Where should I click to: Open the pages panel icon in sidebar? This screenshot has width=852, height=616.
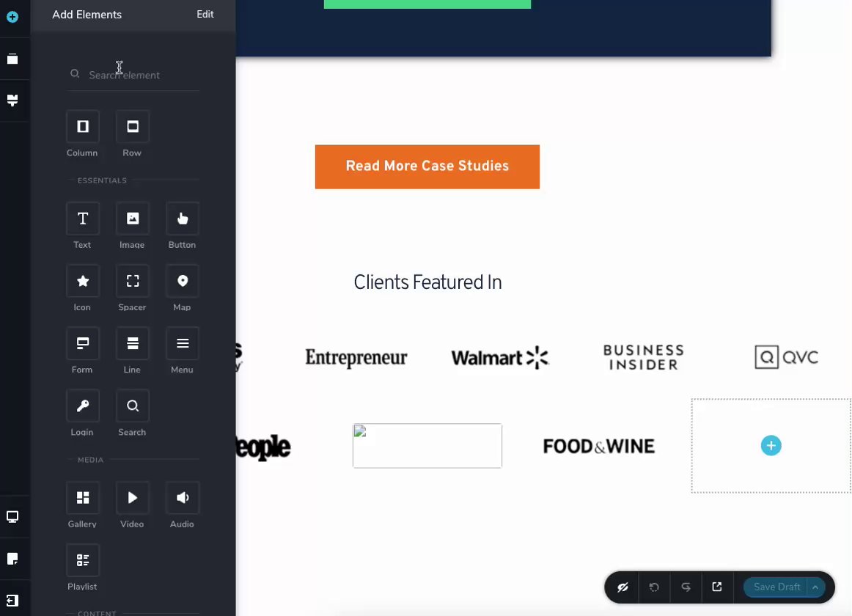tap(12, 59)
